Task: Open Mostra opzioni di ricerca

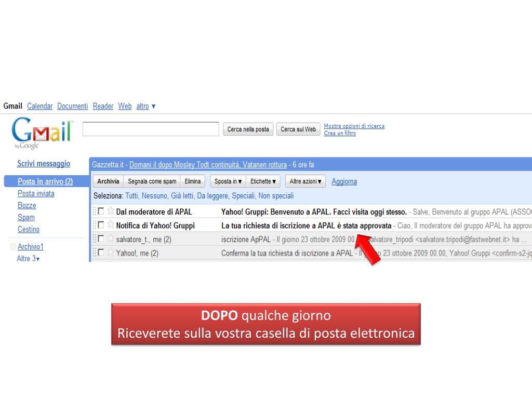Action: click(354, 126)
